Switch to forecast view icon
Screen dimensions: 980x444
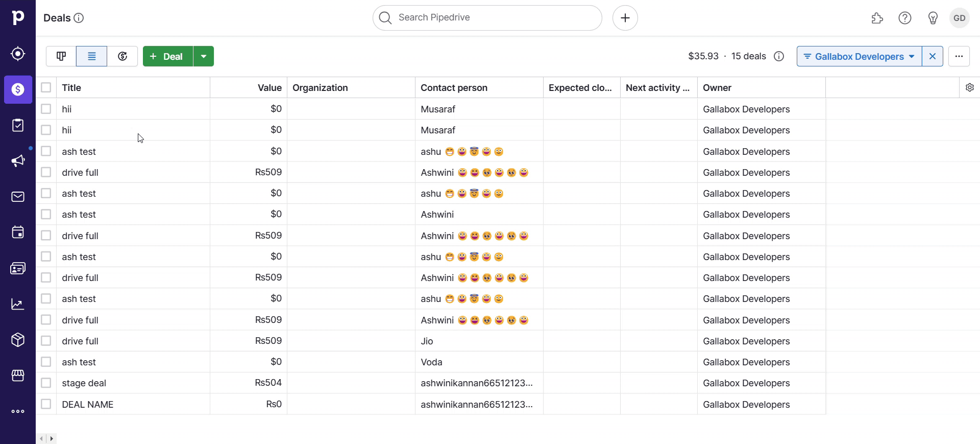tap(122, 56)
